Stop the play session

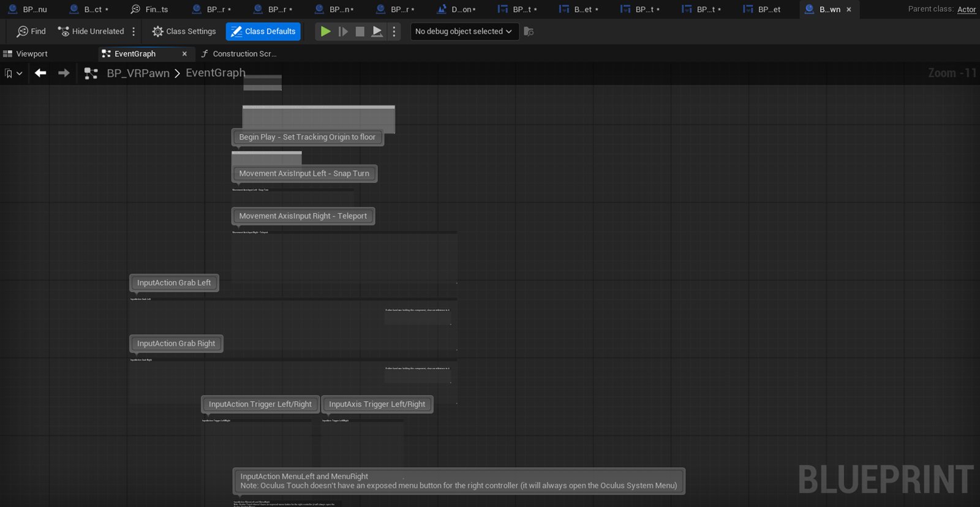(x=360, y=31)
